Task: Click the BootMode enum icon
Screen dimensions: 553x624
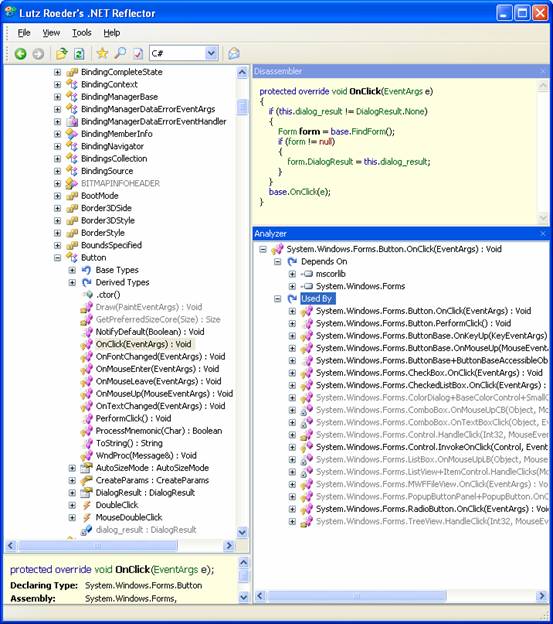Action: tap(72, 196)
